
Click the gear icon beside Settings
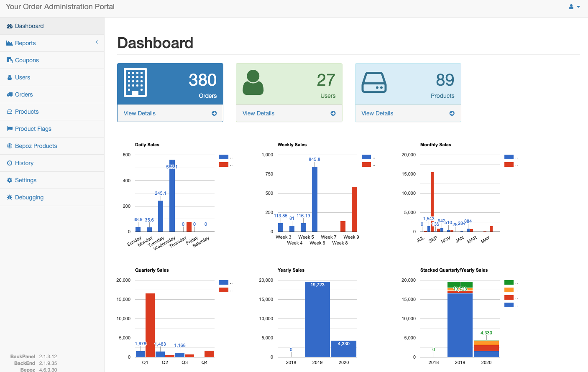pos(10,180)
